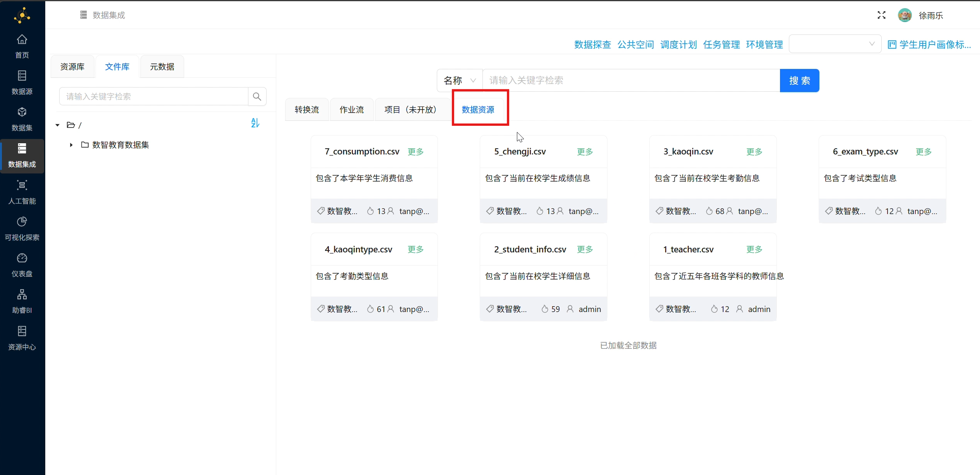Open the empty dropdown next to 环境管理
This screenshot has width=980, height=475.
pos(835,44)
